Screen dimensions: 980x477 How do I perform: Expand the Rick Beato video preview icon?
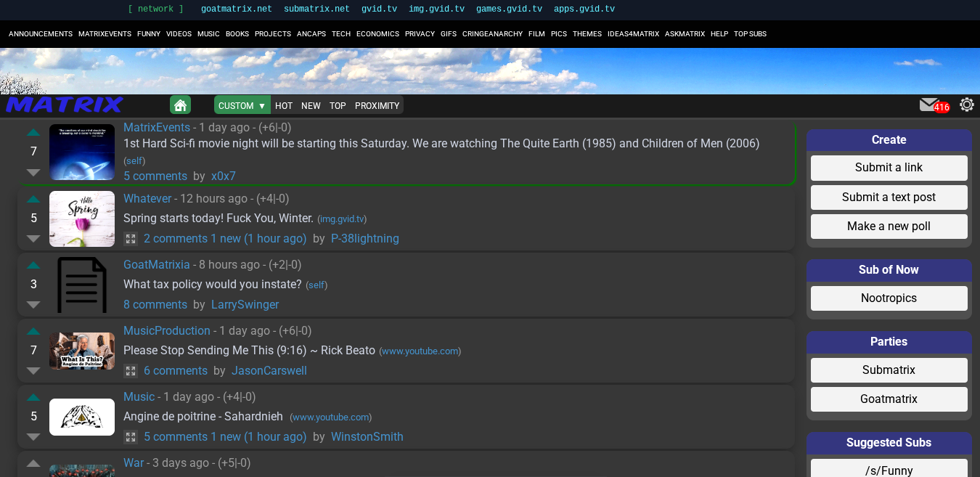tap(131, 371)
